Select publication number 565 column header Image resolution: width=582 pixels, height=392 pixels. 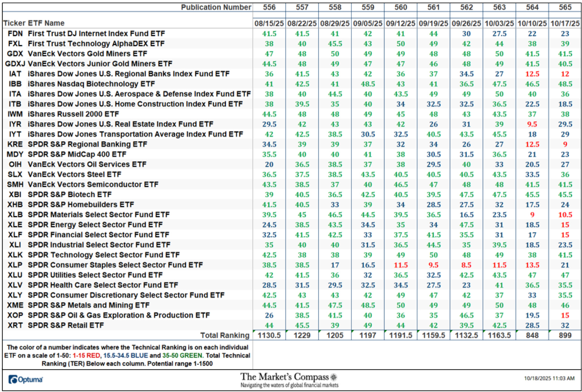(565, 7)
